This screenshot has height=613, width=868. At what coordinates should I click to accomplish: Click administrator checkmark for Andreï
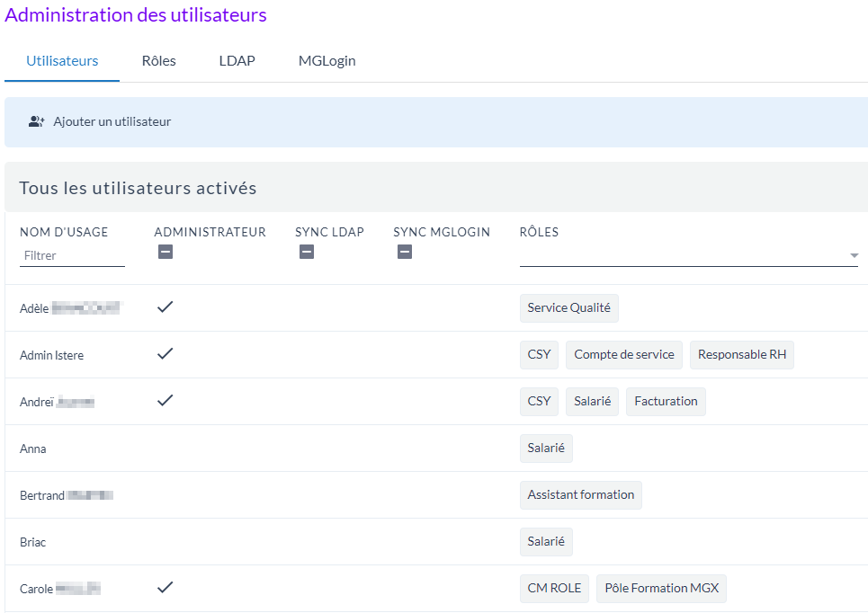click(165, 401)
